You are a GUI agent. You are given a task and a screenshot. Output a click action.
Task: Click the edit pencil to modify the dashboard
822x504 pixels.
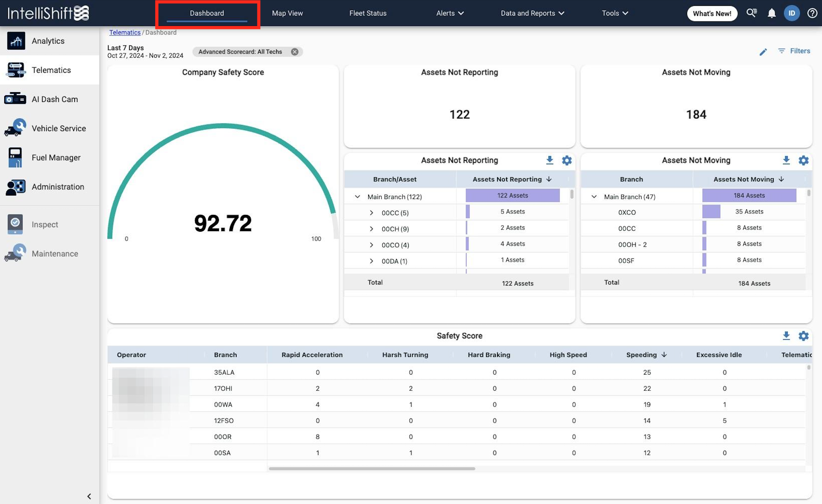(763, 51)
